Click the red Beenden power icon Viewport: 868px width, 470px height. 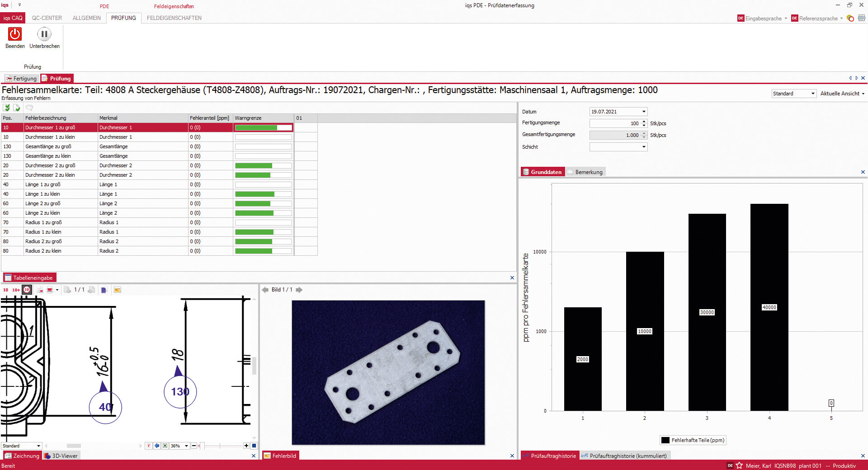(15, 34)
